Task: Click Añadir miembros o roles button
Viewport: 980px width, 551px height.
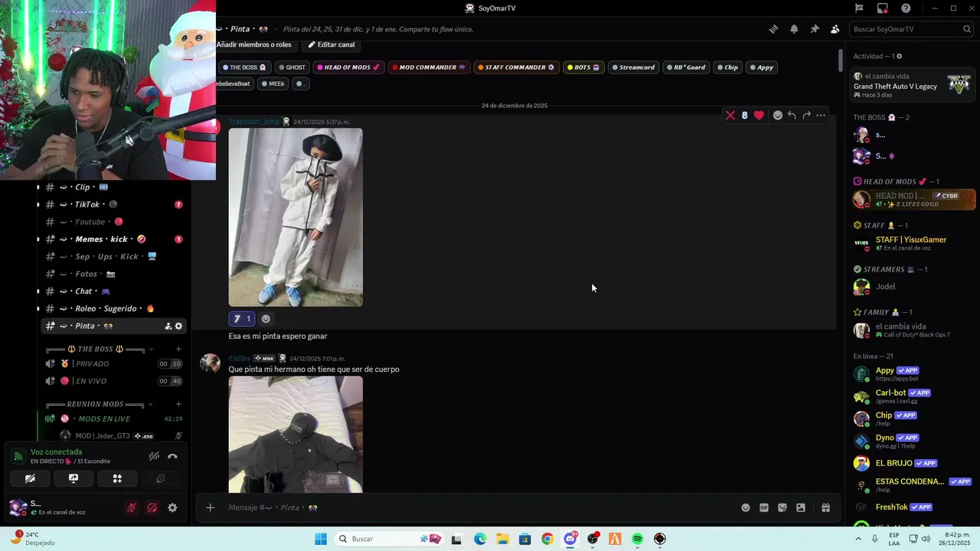Action: coord(253,44)
